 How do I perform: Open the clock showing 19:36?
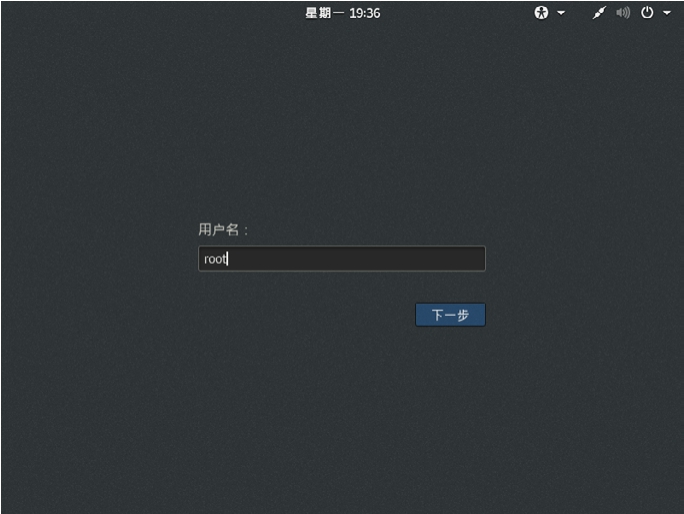point(342,13)
